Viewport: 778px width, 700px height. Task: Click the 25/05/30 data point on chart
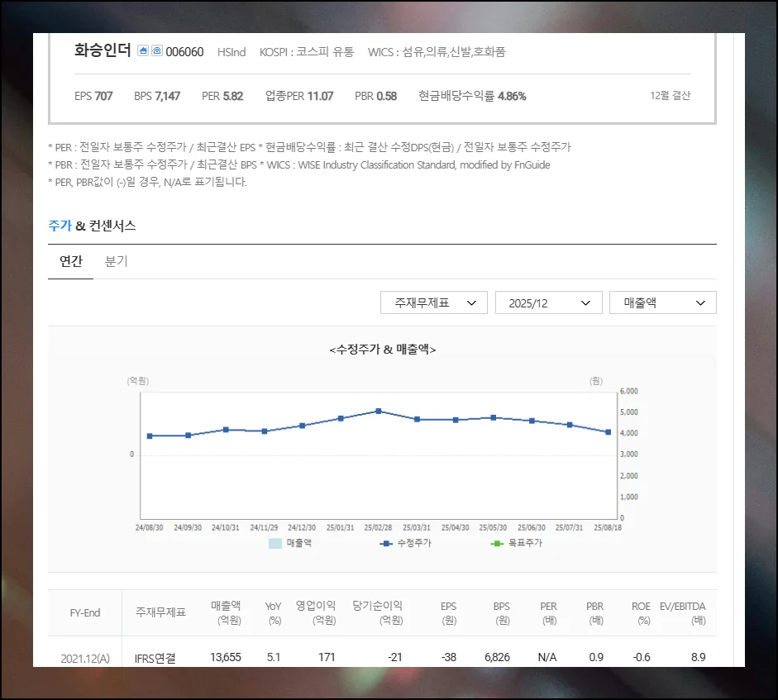coord(494,417)
